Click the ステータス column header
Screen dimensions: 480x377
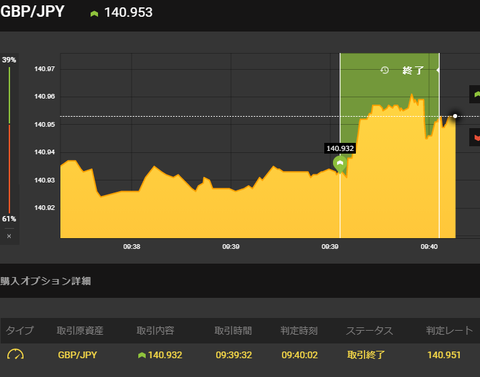370,331
